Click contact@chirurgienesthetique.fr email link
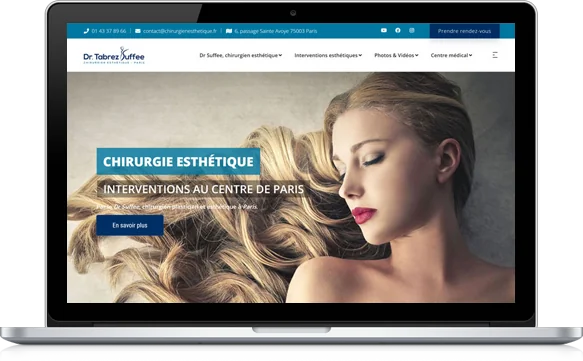The image size is (583, 361). tap(180, 31)
